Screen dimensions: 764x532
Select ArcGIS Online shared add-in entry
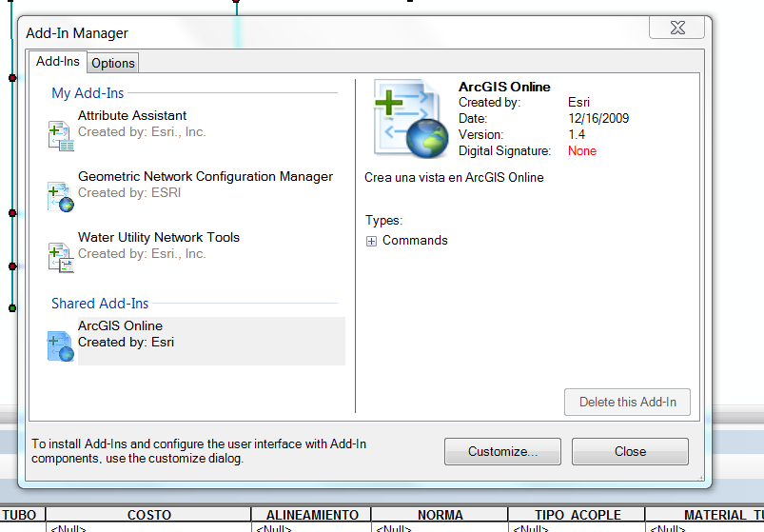pos(195,341)
